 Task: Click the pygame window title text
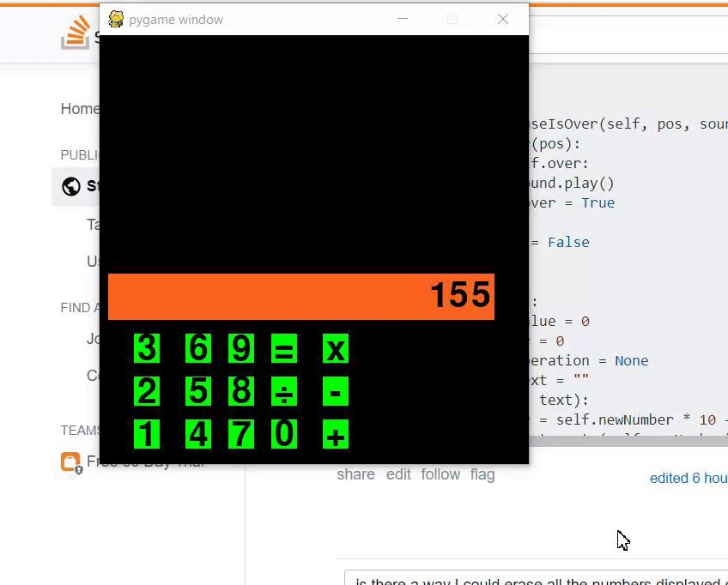point(176,20)
